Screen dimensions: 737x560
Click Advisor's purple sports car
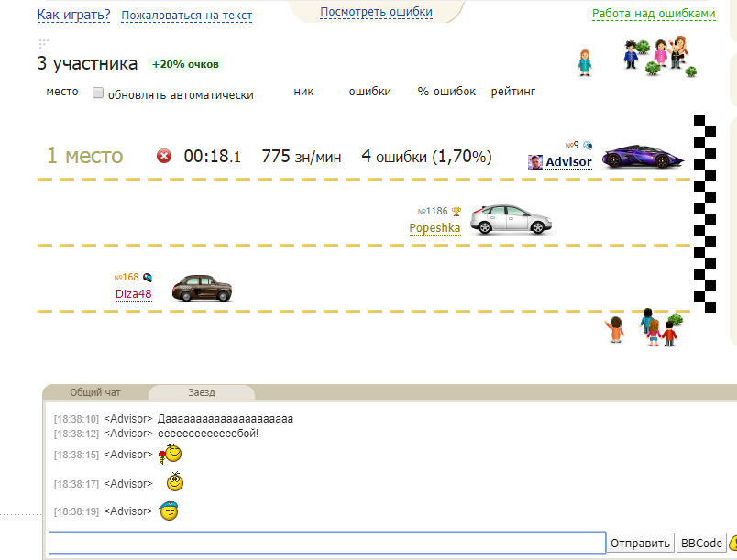click(643, 157)
